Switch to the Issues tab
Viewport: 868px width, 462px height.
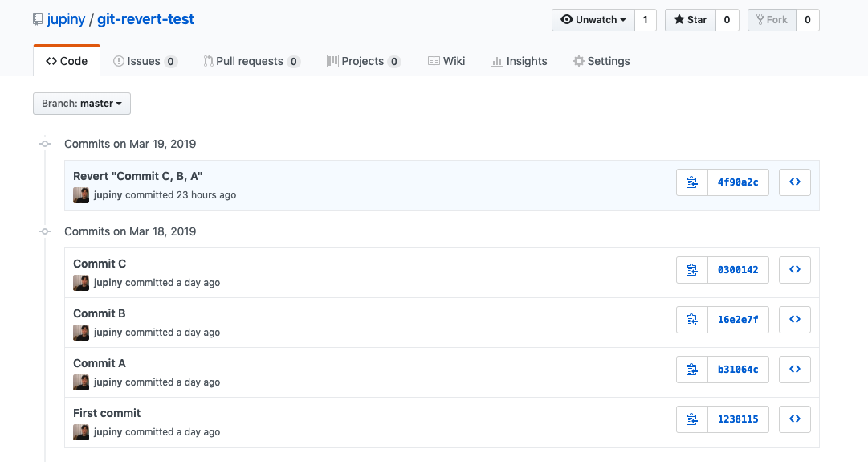(145, 61)
